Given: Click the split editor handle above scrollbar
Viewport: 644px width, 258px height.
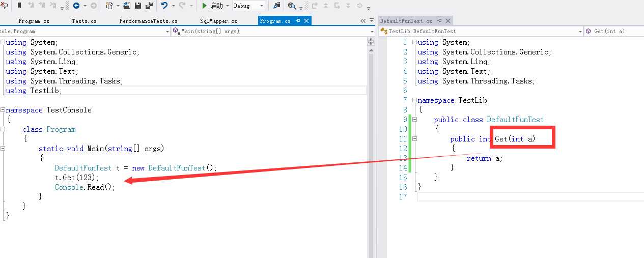Looking at the screenshot, I should [371, 42].
